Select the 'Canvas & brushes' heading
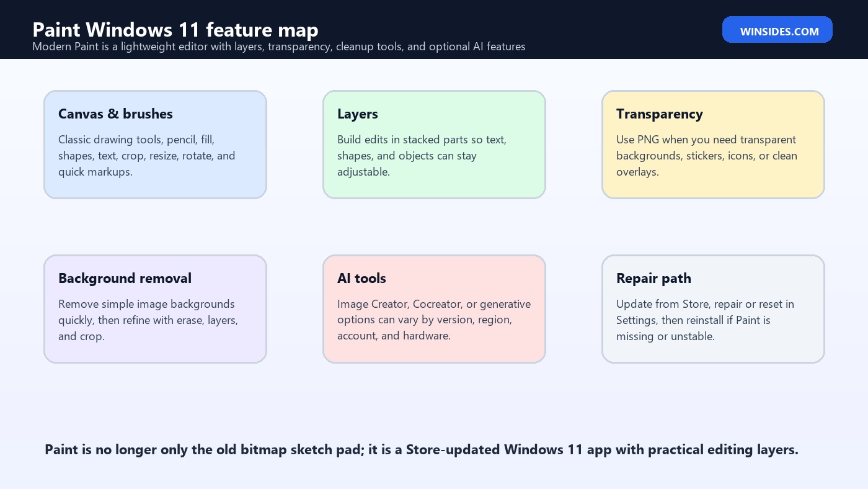 tap(115, 114)
